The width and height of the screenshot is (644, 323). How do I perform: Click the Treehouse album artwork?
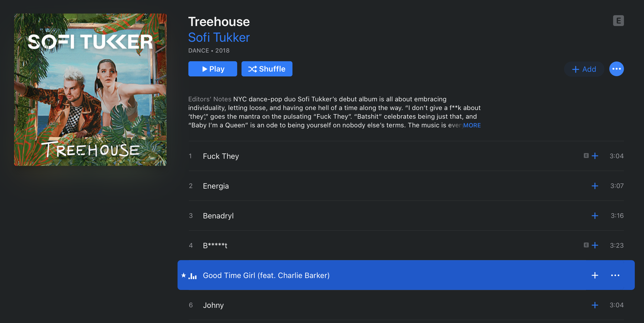(x=90, y=90)
